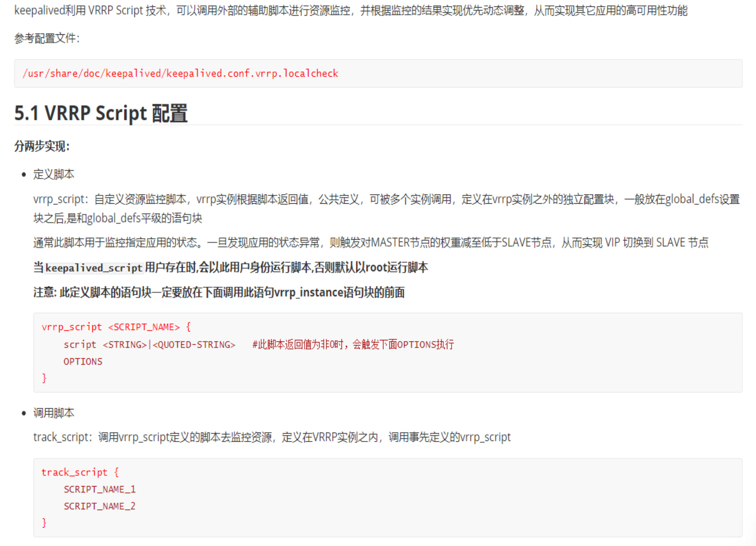This screenshot has height=546, width=756.
Task: Click the bullet item 调用脚本
Action: tap(54, 413)
